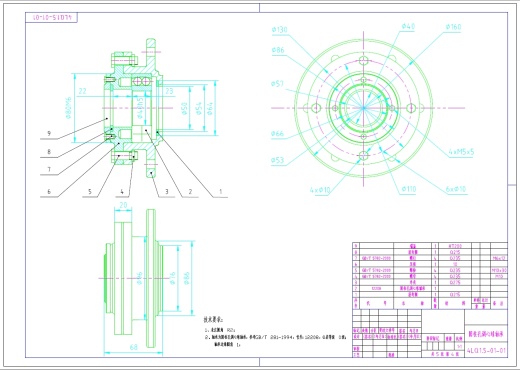Select the M10x30 remark cell
This screenshot has width=520, height=370.
pyautogui.click(x=499, y=270)
